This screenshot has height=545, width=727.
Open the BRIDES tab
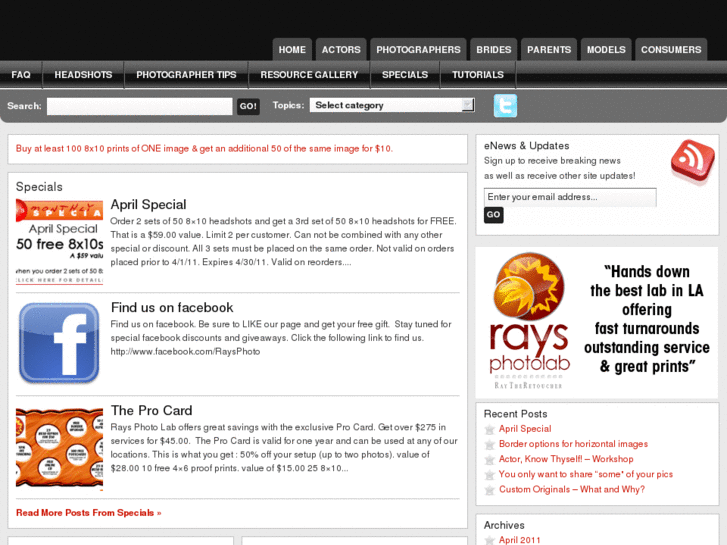pos(494,50)
